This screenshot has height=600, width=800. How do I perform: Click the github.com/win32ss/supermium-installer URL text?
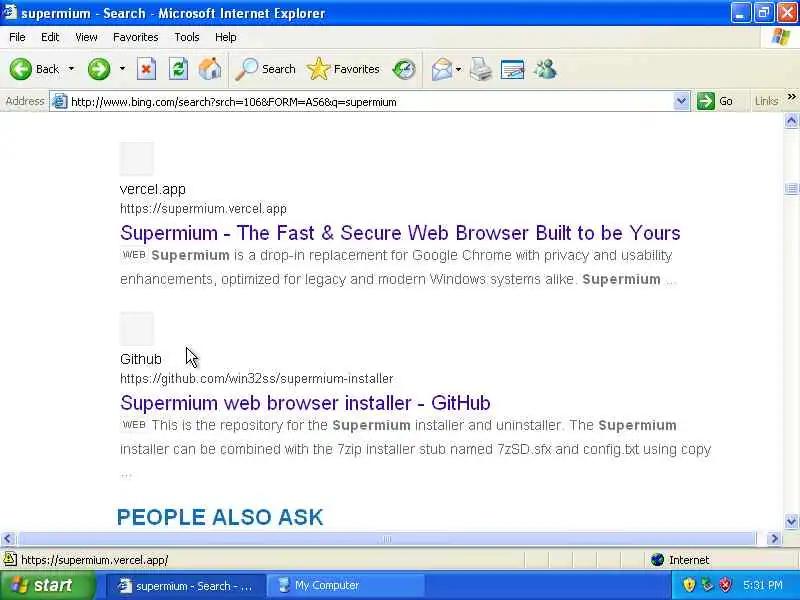pyautogui.click(x=257, y=379)
